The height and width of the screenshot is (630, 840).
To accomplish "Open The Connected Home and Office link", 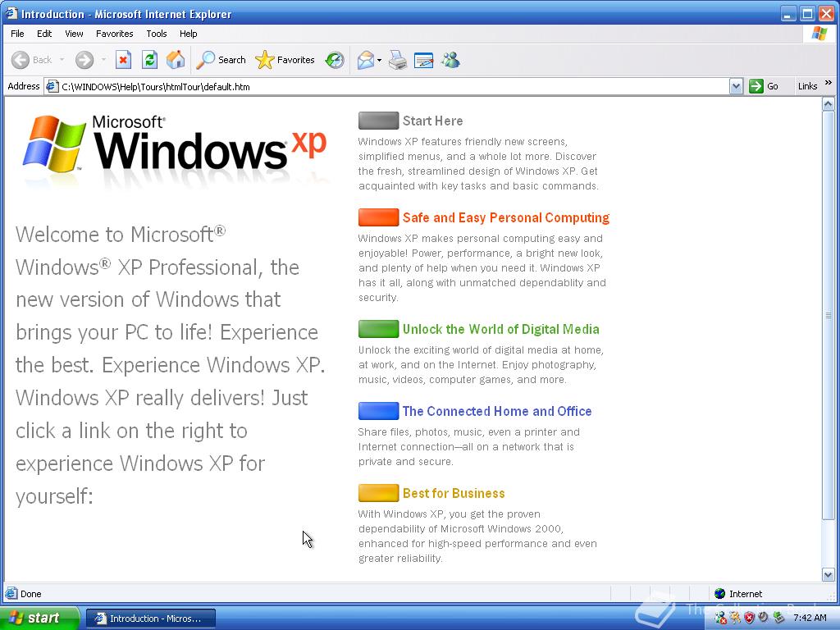I will (x=497, y=411).
